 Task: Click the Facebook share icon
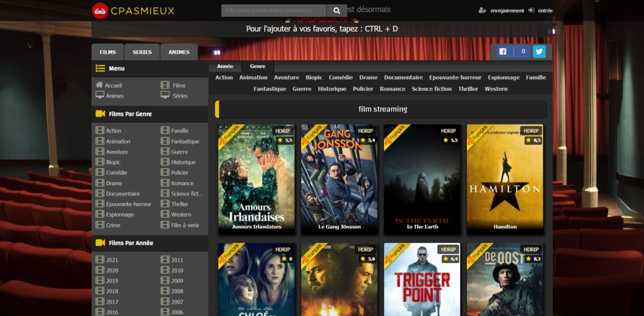point(503,51)
